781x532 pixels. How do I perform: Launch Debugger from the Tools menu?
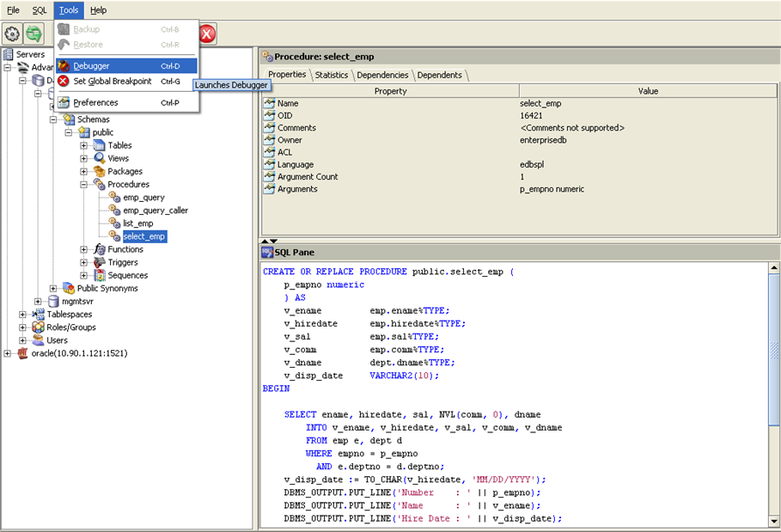(91, 66)
